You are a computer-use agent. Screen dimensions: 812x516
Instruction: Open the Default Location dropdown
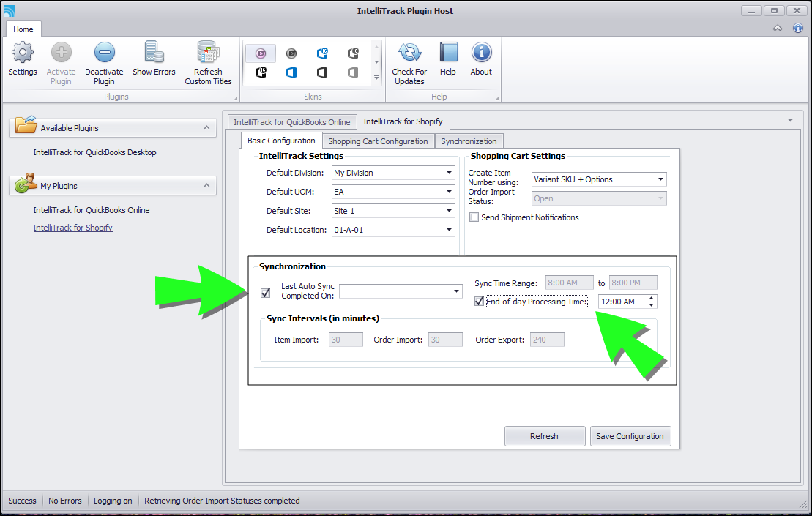click(449, 230)
